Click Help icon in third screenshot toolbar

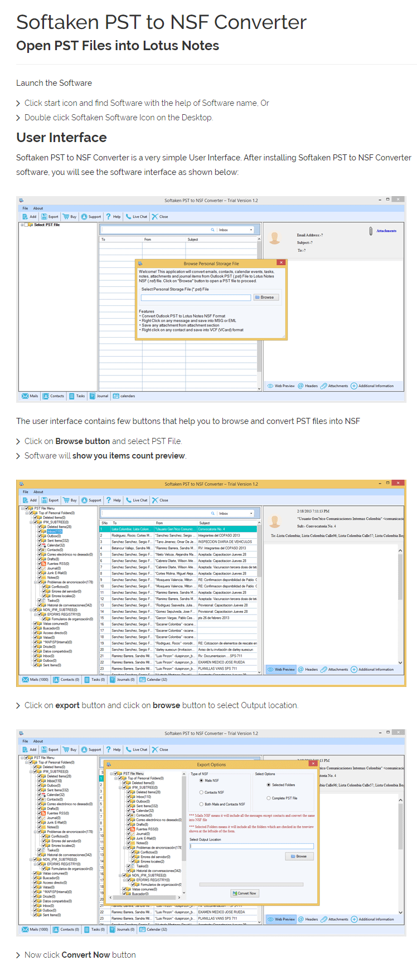tap(109, 749)
